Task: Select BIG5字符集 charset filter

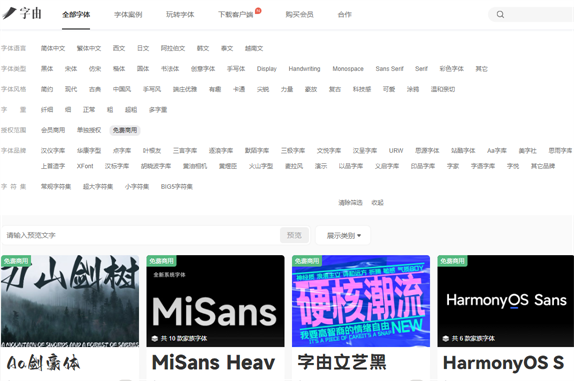Action: [x=177, y=187]
